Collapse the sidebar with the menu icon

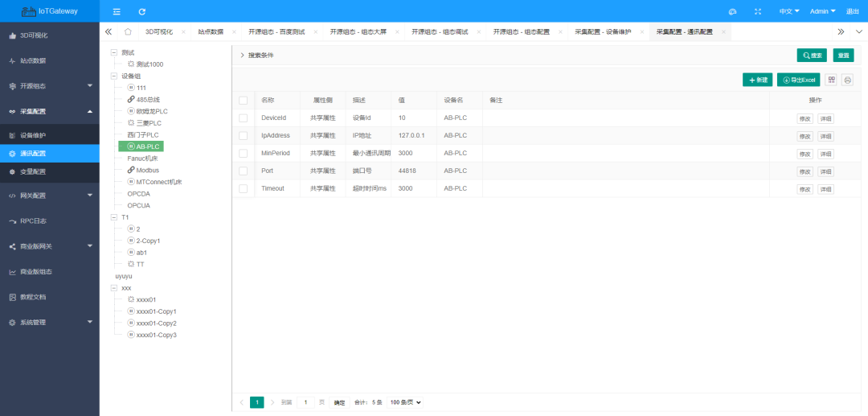coord(117,11)
